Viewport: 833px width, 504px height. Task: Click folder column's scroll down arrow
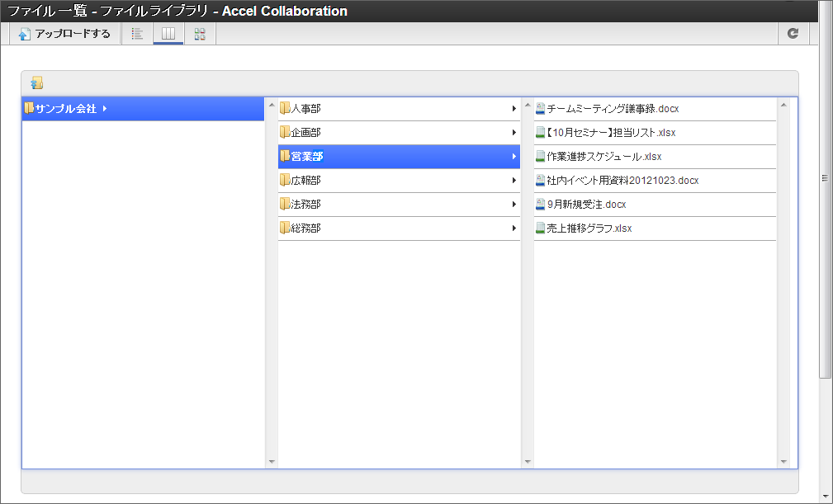point(528,462)
